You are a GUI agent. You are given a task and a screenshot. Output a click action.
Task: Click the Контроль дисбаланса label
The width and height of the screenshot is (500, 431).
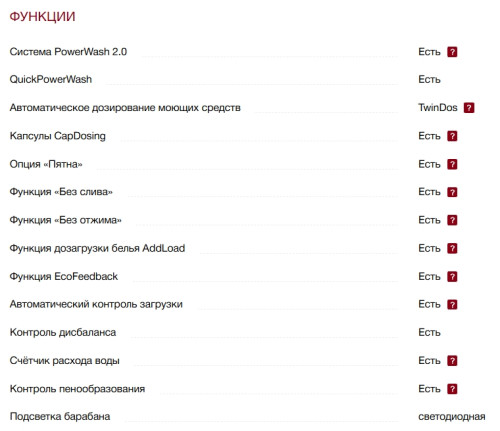(63, 332)
